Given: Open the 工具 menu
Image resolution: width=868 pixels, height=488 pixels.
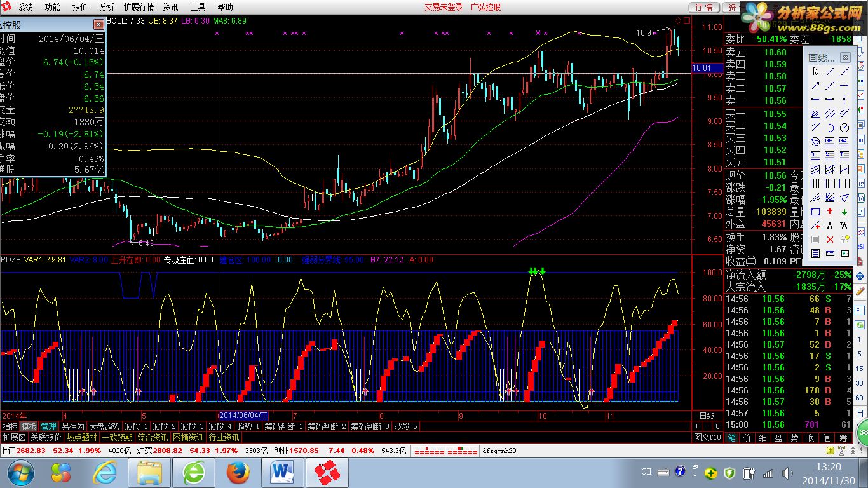Looking at the screenshot, I should point(198,7).
